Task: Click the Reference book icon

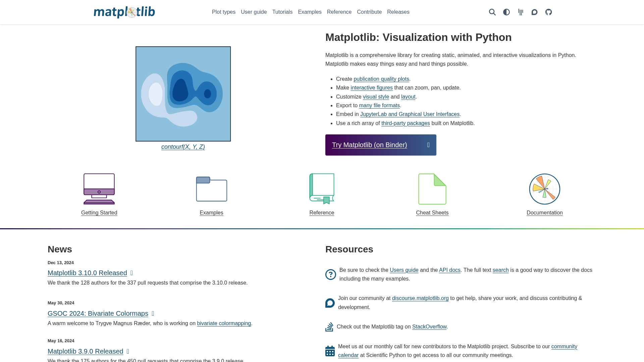Action: pyautogui.click(x=322, y=189)
